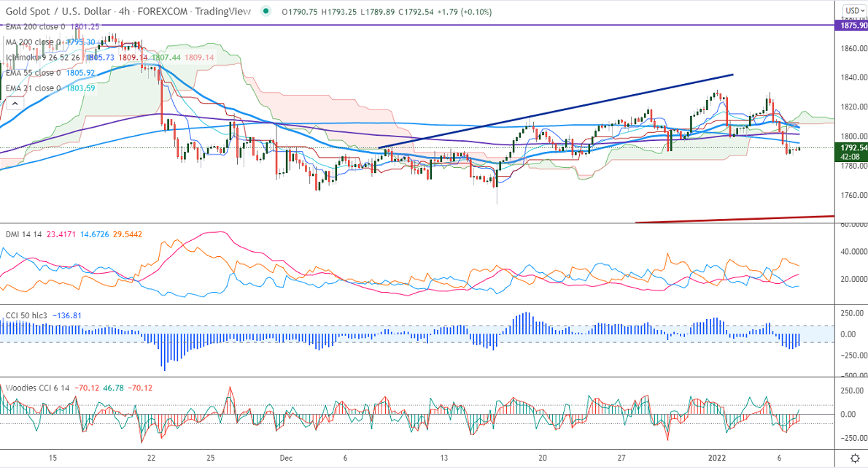Click the 20.0000 label on DMI scale

click(x=853, y=279)
